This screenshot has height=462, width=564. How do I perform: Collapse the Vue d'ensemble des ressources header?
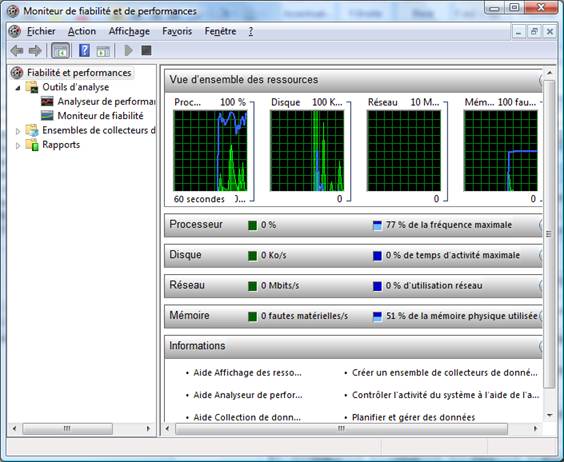(353, 80)
